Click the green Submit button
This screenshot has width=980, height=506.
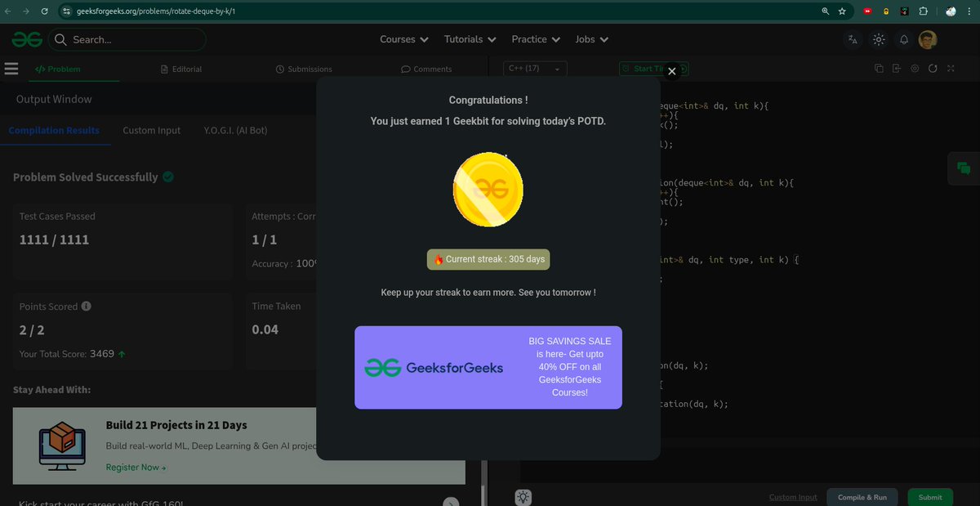tap(930, 497)
